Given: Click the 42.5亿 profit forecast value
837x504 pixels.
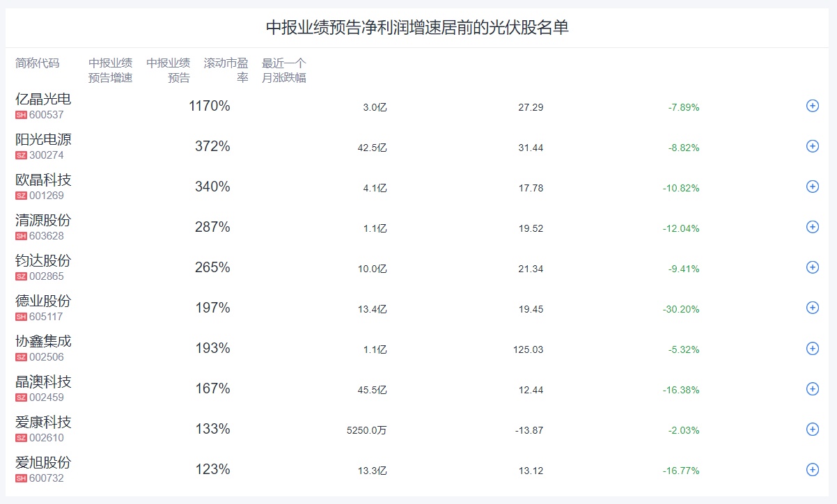Looking at the screenshot, I should pos(373,148).
